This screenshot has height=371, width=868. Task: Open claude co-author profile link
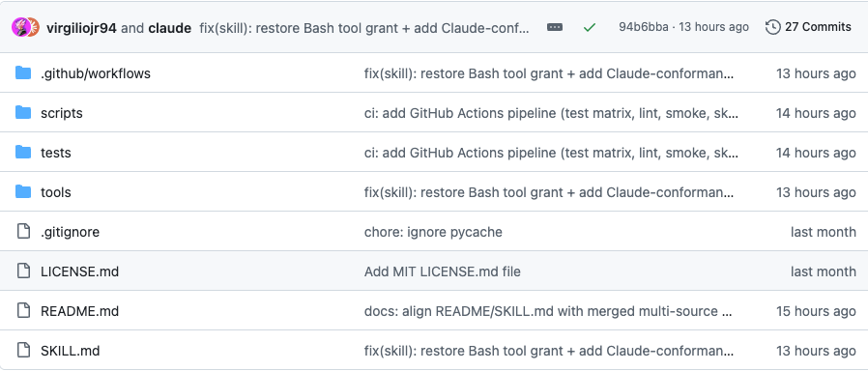click(x=170, y=28)
